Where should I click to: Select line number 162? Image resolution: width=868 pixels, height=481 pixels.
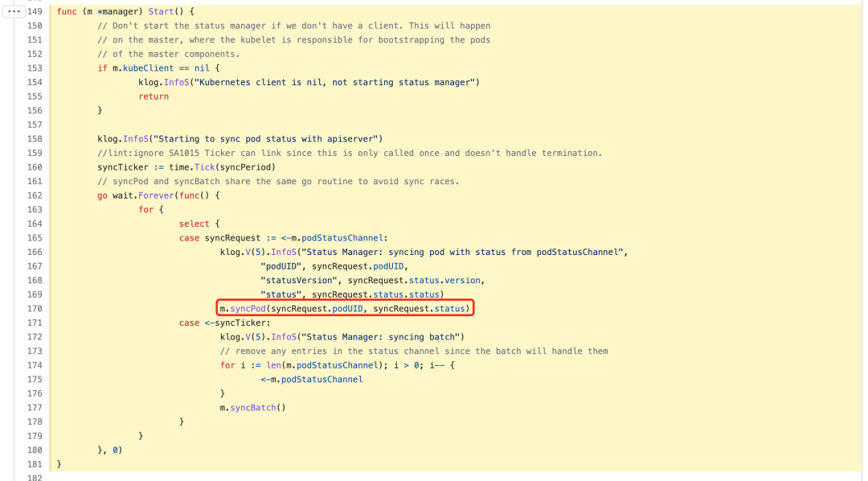pos(35,195)
